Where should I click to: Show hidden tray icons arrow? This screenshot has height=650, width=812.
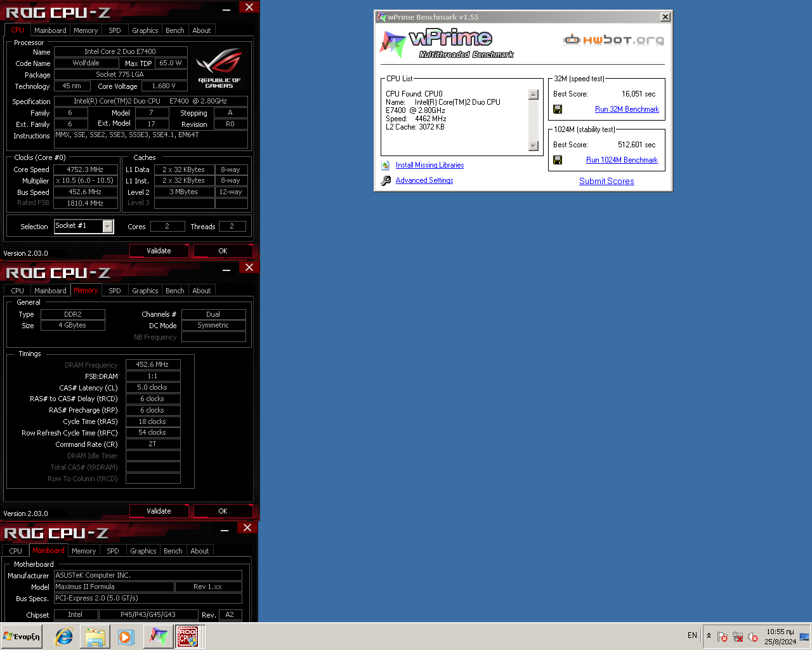709,635
